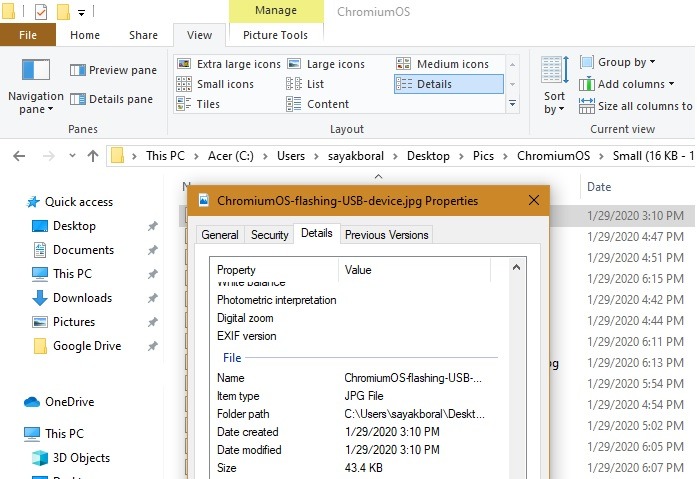This screenshot has width=697, height=479.
Task: Select the Folder path property row
Action: tap(356, 414)
